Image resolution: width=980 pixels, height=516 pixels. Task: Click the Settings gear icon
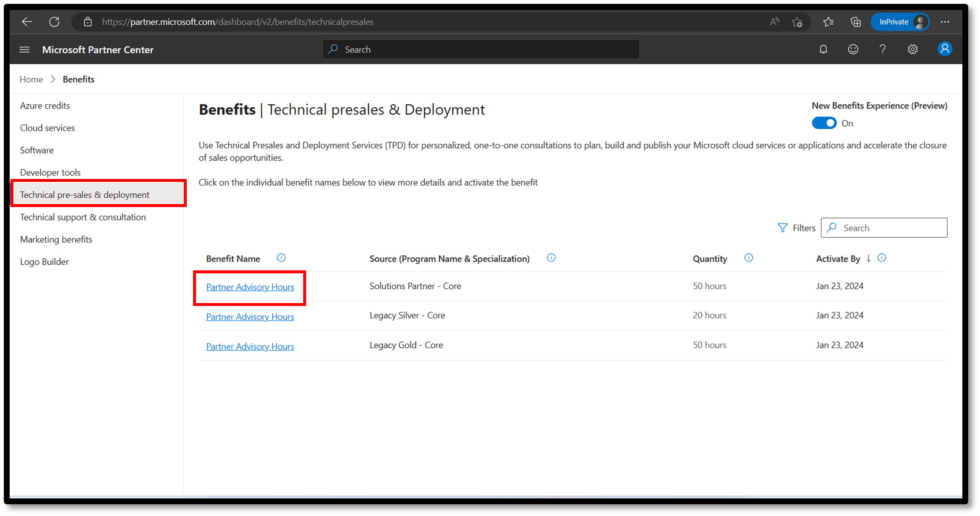912,49
